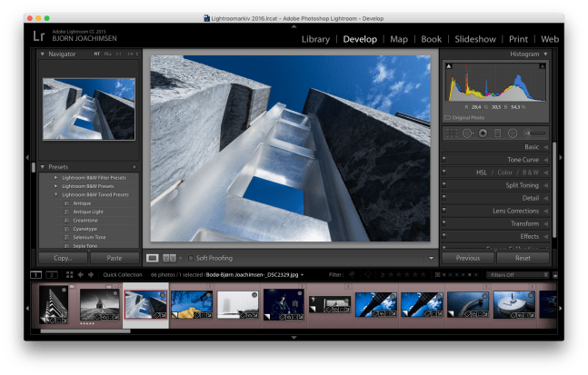Switch to Loupe view mode button
This screenshot has width=588, height=375.
(153, 258)
